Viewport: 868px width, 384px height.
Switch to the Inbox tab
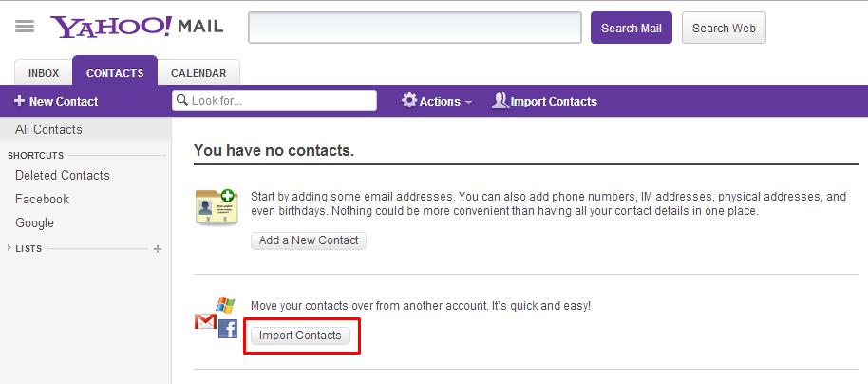click(44, 72)
